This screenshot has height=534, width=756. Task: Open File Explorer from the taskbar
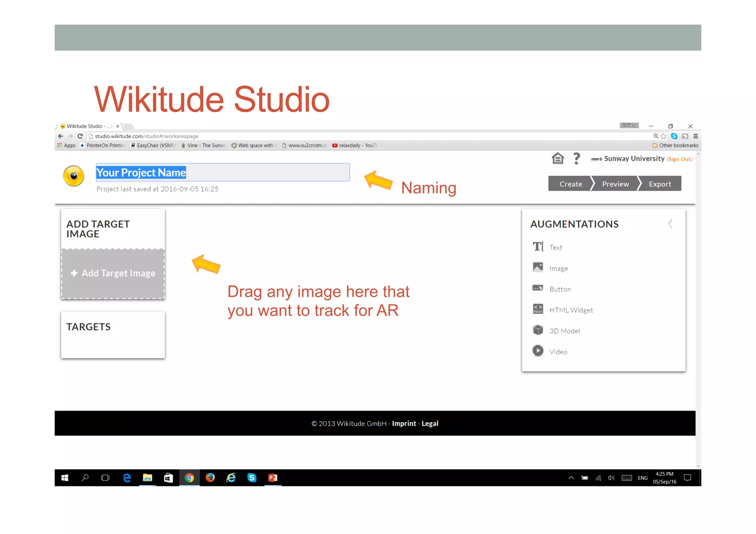(x=147, y=478)
